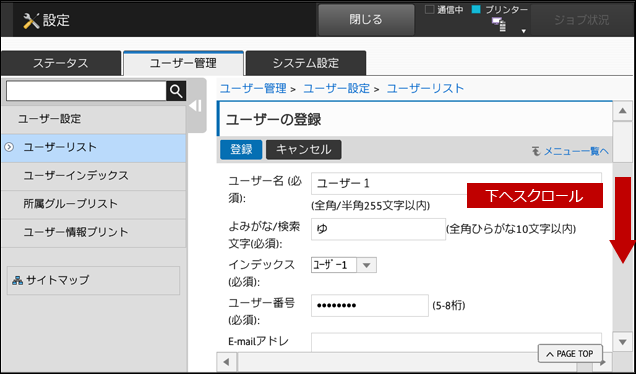Click the 閉じる button
The image size is (636, 374).
pos(366,19)
